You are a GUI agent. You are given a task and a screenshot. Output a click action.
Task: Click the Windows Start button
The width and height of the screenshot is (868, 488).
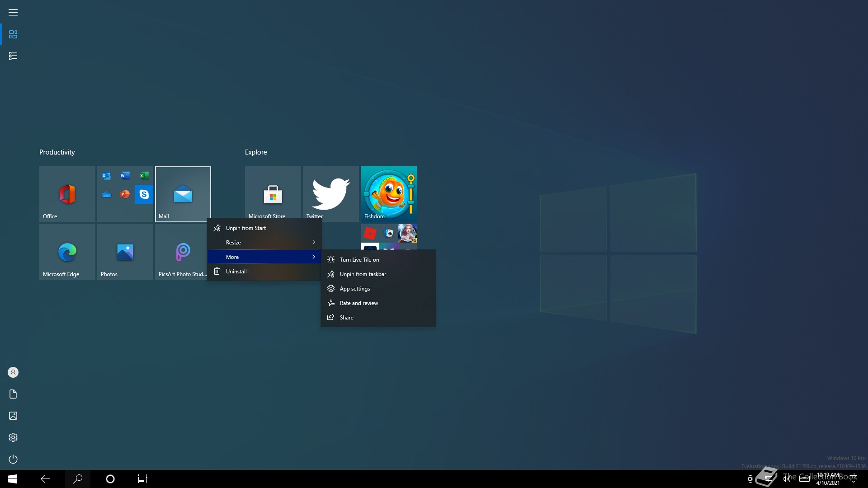pyautogui.click(x=13, y=479)
